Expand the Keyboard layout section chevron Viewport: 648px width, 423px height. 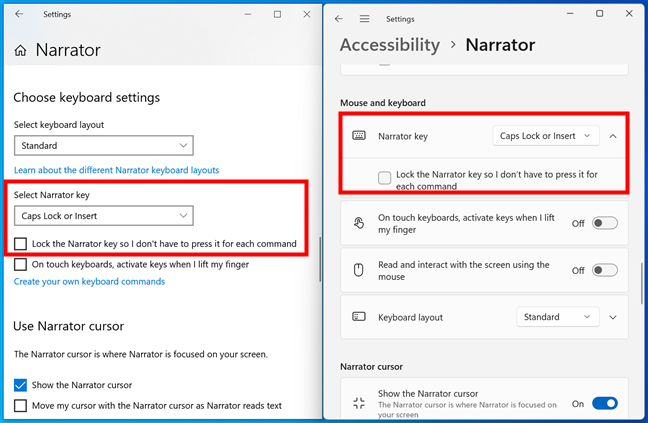point(613,317)
